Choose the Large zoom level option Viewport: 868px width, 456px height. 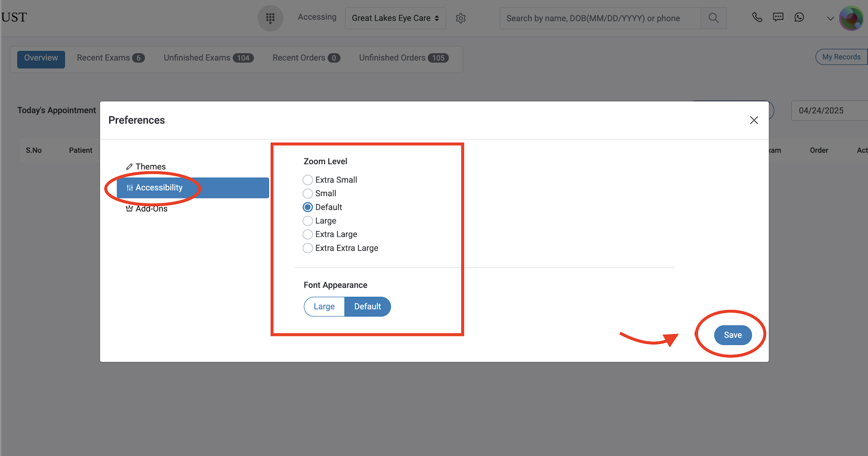point(308,221)
